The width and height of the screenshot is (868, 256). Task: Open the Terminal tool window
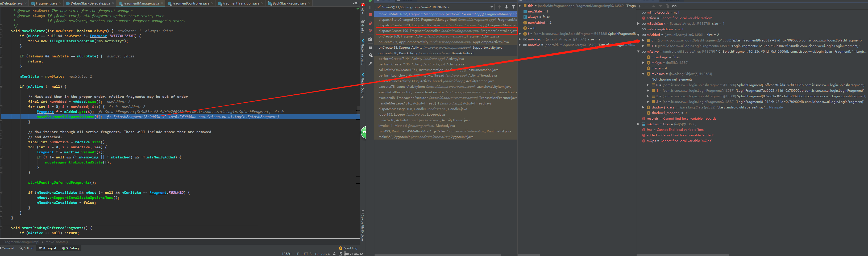[7, 248]
